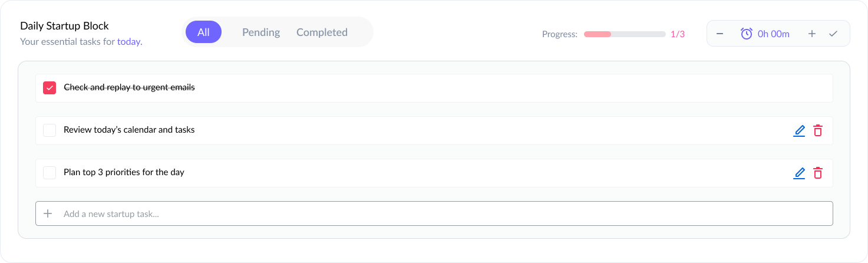
Task: Click the alarm clock timer icon
Action: [746, 34]
